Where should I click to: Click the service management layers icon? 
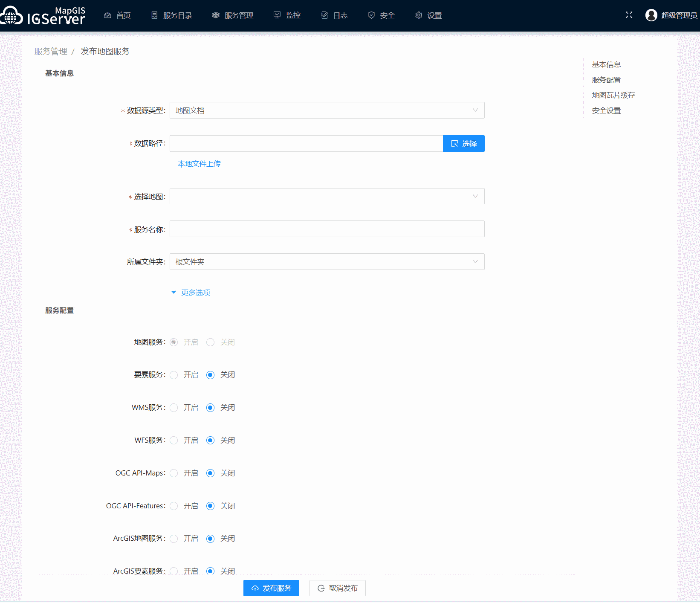coord(216,15)
